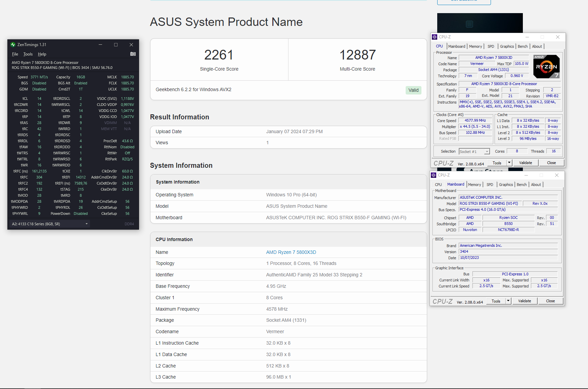Close the top CPU-Z window
The height and width of the screenshot is (389, 588).
558,37
